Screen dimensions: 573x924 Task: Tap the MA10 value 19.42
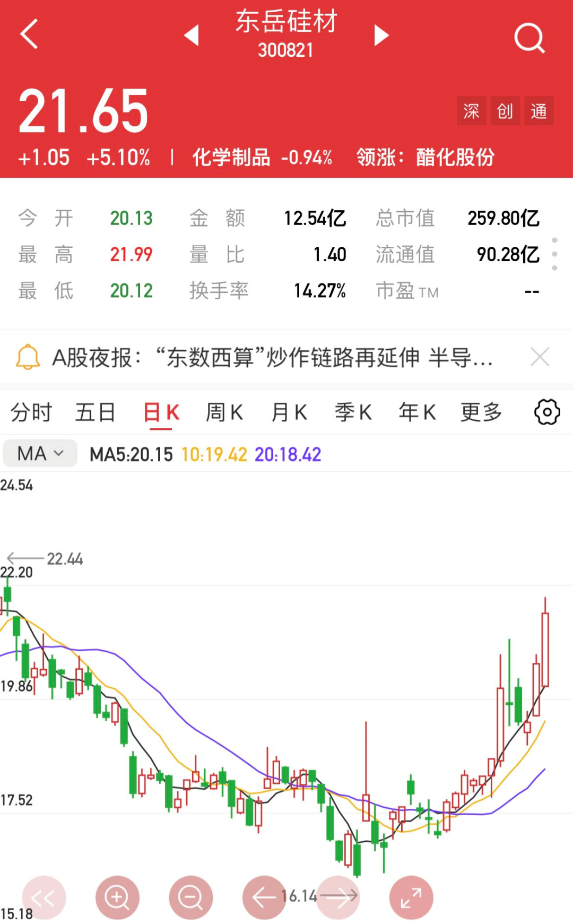click(x=214, y=454)
